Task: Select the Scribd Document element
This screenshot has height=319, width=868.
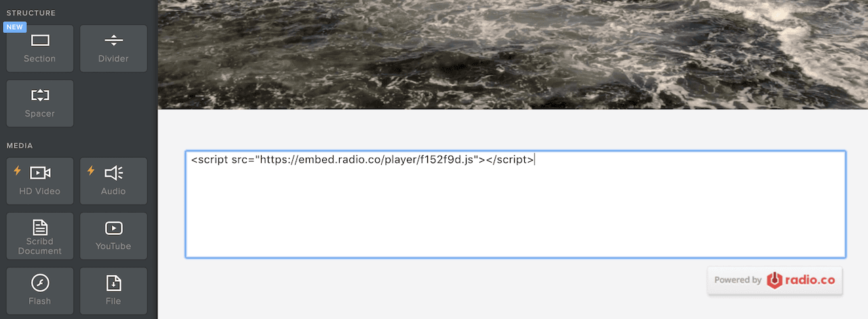Action: 40,236
